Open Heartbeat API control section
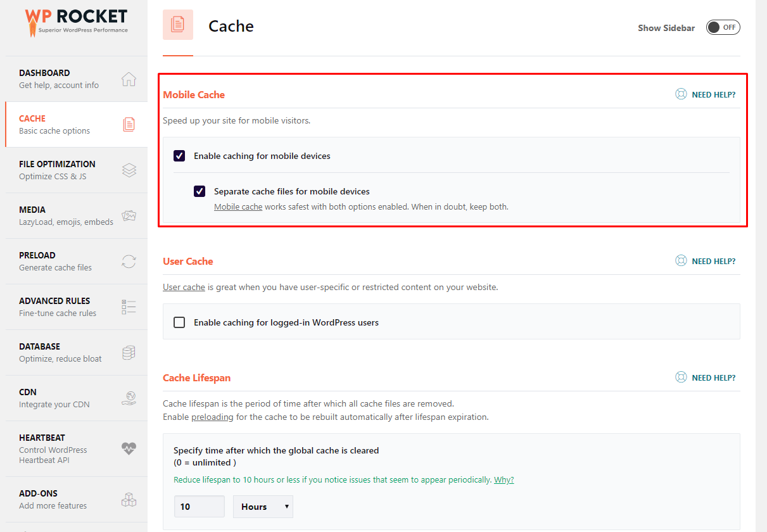 click(x=76, y=449)
